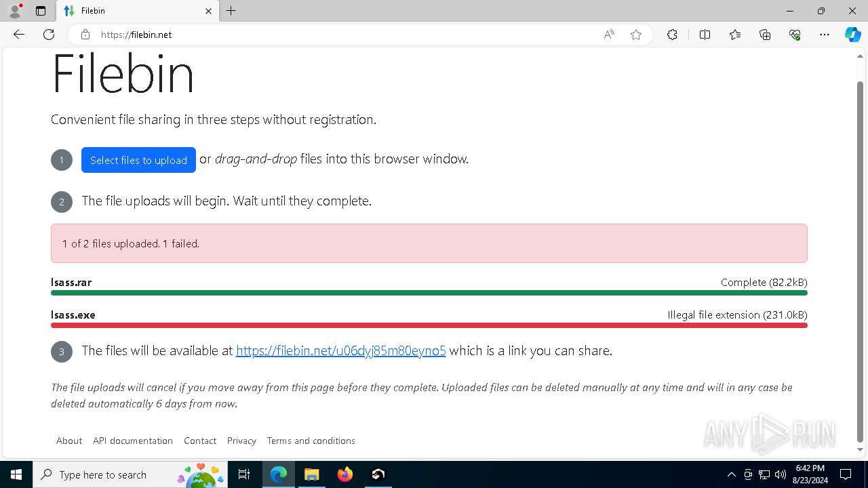Image resolution: width=868 pixels, height=488 pixels.
Task: Open Tab actions menu icon
Action: [41, 11]
